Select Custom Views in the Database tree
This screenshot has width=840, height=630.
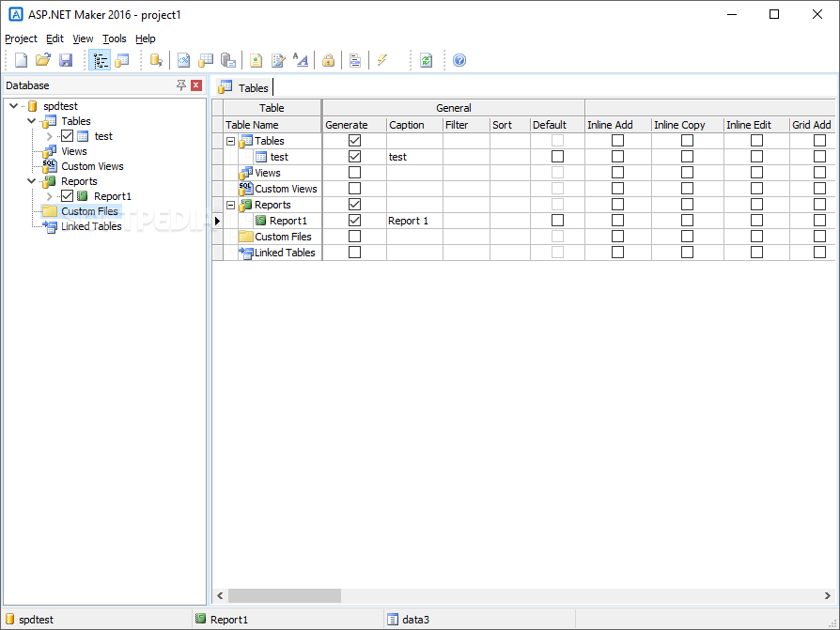(x=92, y=166)
